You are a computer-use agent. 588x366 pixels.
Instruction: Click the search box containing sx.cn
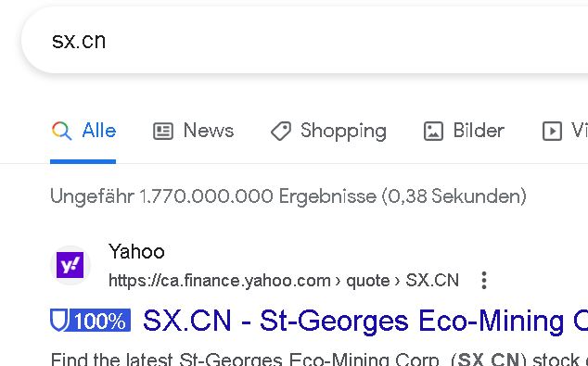click(304, 40)
